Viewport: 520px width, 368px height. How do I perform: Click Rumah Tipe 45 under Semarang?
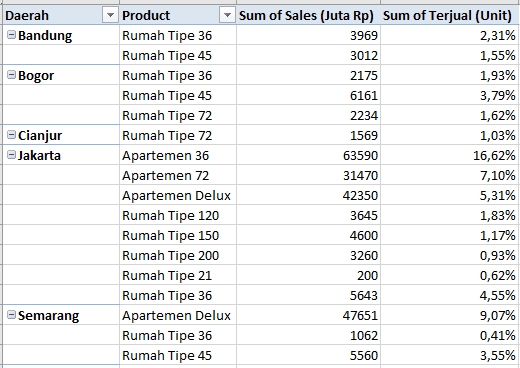click(178, 355)
